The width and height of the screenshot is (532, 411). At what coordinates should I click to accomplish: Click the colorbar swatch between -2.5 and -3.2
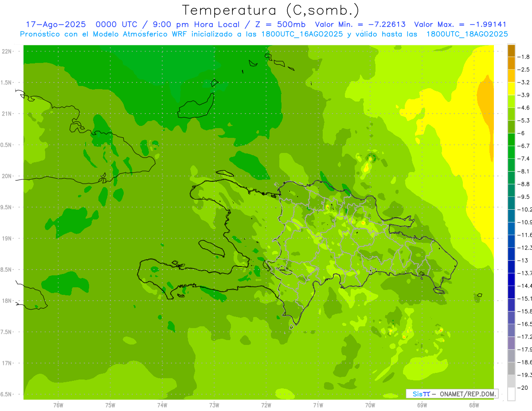pos(512,76)
